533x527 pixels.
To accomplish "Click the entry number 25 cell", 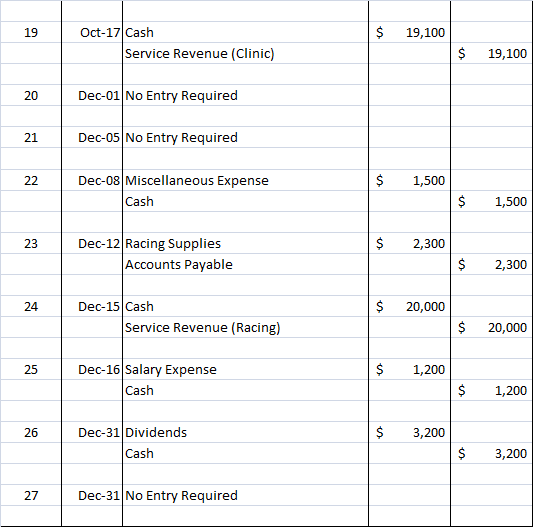I will pyautogui.click(x=31, y=369).
